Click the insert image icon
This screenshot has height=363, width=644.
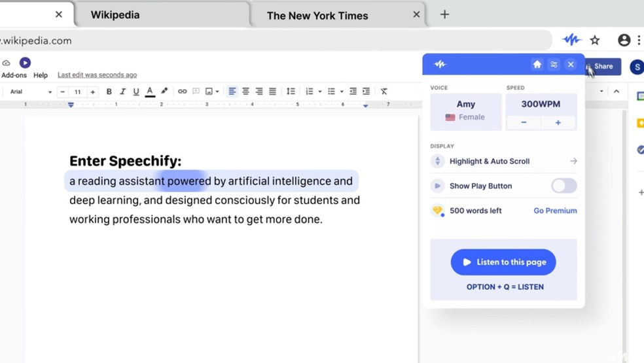pos(209,92)
